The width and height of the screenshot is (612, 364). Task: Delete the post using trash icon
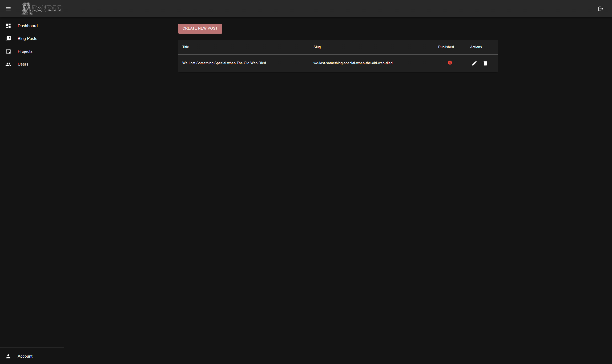pyautogui.click(x=485, y=63)
